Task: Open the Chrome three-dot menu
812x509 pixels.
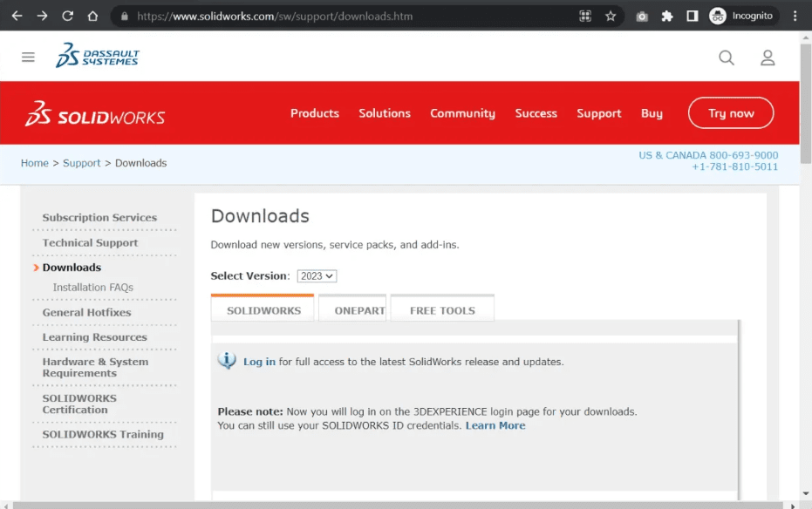Action: tap(795, 16)
